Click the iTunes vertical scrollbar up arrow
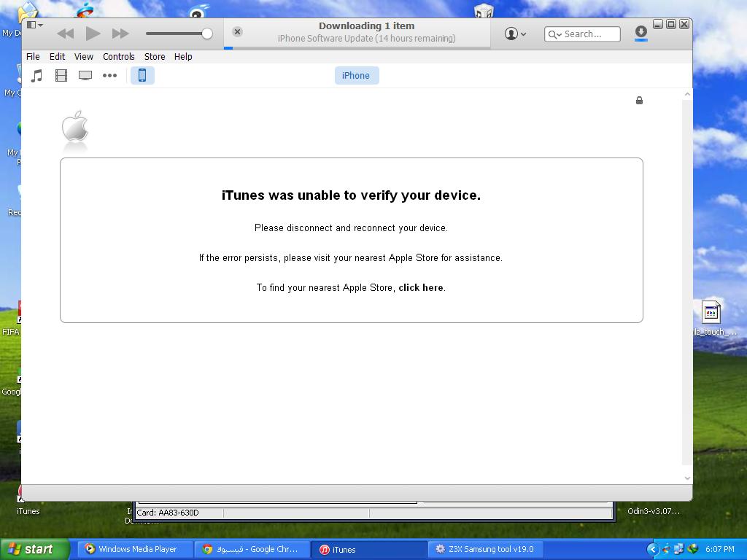The height and width of the screenshot is (560, 747). click(x=687, y=94)
